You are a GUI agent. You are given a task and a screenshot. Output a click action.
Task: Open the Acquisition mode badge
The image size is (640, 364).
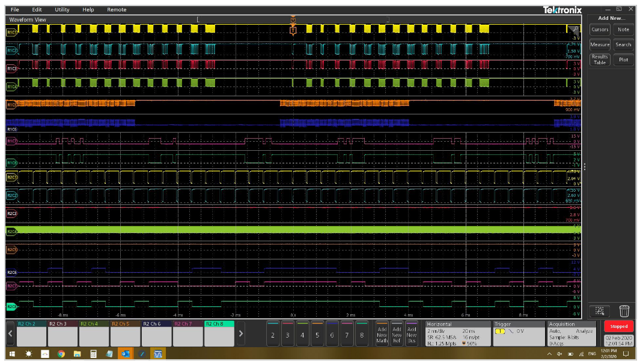(x=571, y=332)
